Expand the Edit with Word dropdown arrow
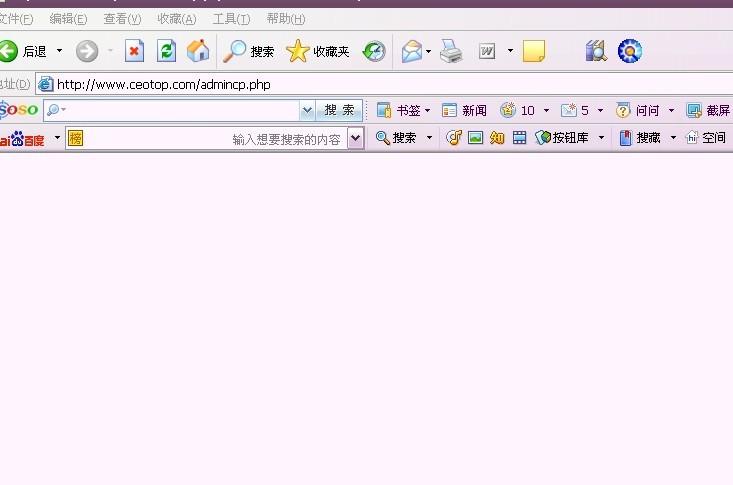Screen dimensions: 733x485 click(510, 51)
